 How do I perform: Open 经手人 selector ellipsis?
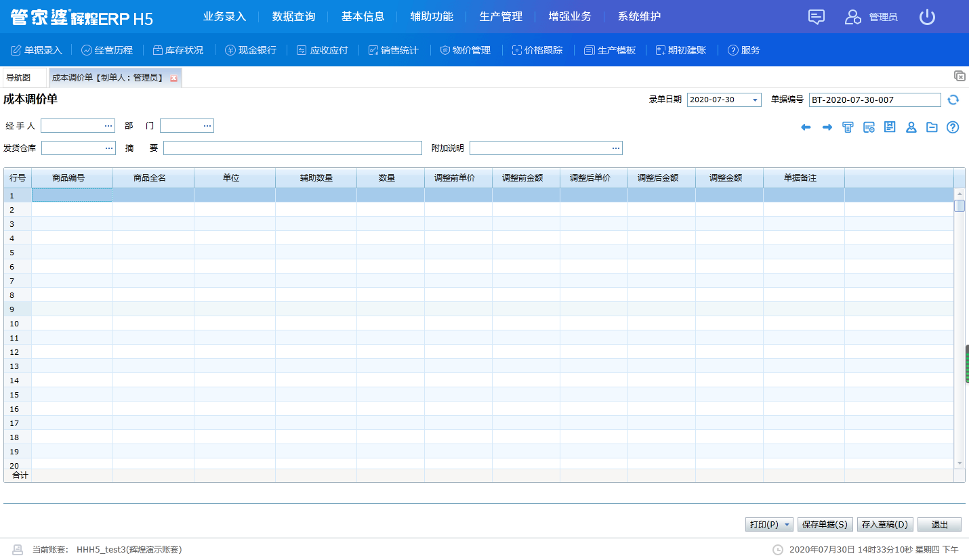click(x=108, y=126)
